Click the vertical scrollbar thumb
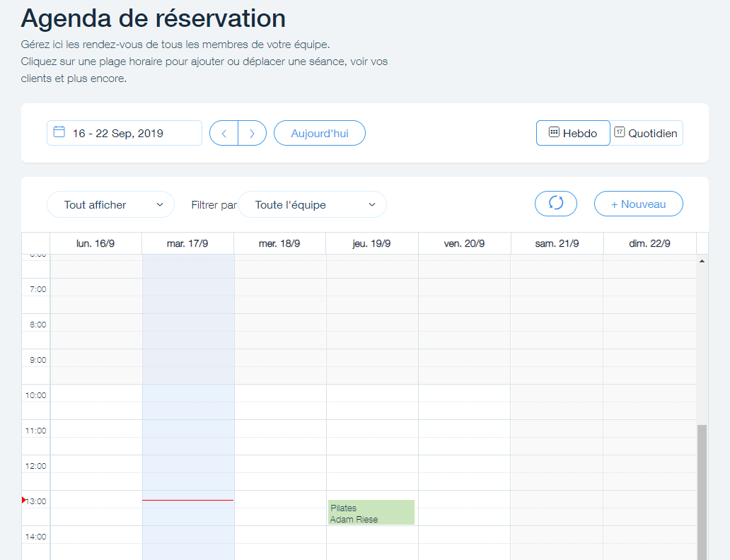 click(702, 492)
